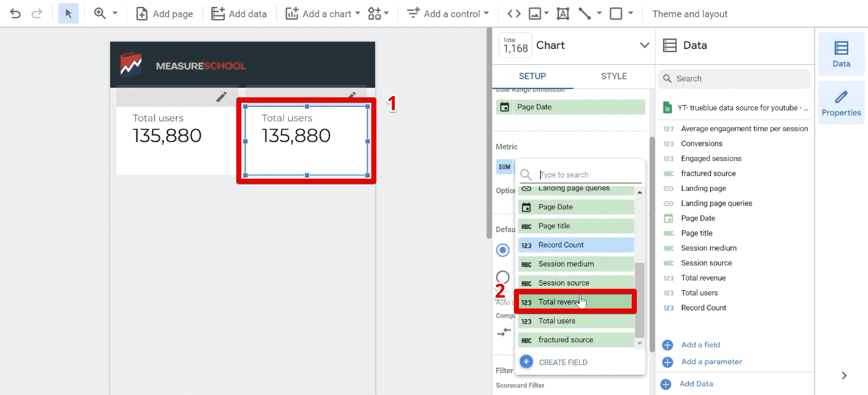Click the pencil edit icon above first scorecard

(x=221, y=97)
